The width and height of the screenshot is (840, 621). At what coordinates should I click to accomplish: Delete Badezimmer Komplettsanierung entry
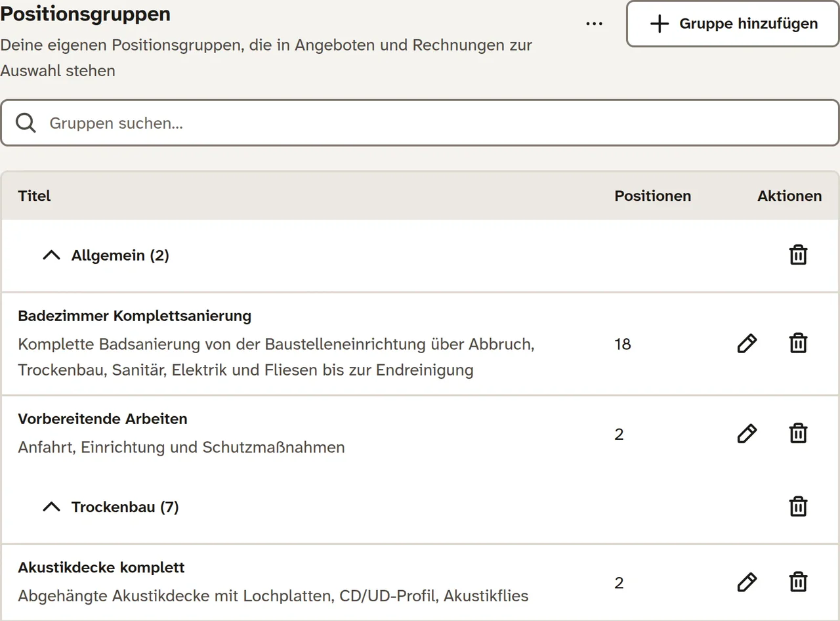798,343
